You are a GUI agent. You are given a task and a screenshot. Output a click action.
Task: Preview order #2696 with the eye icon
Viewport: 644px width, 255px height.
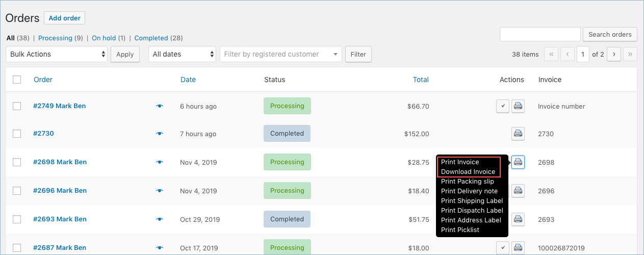(160, 191)
